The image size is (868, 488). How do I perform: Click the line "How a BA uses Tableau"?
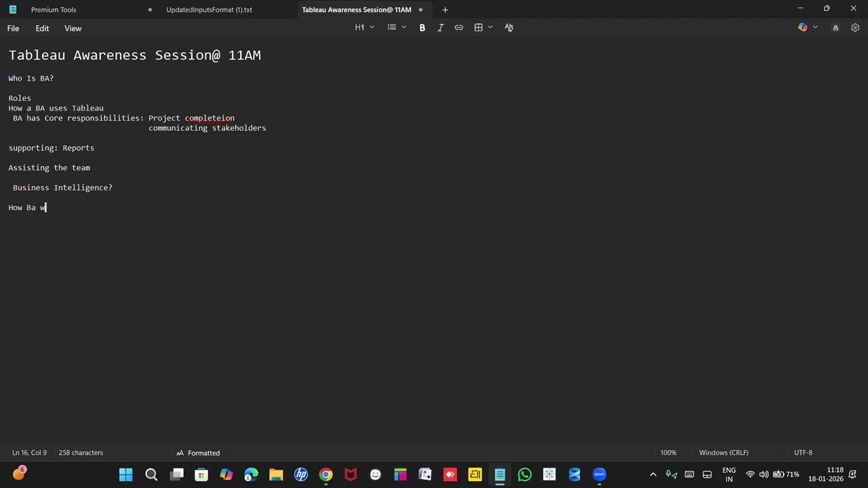point(56,108)
